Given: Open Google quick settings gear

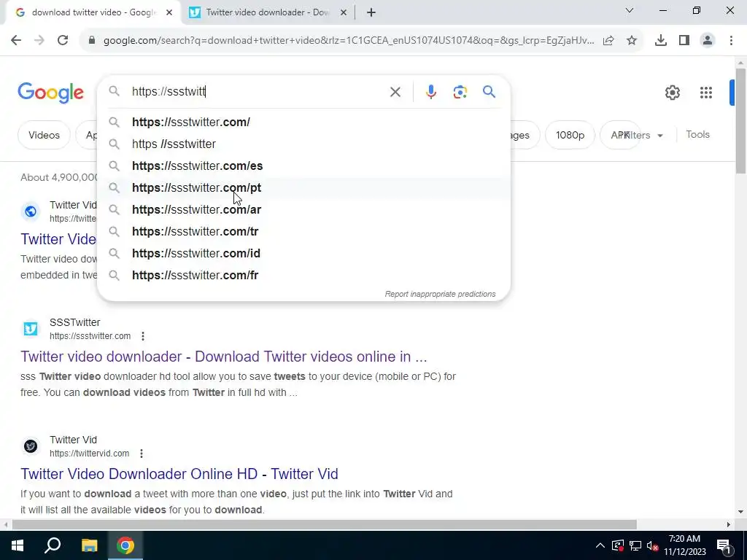Looking at the screenshot, I should coord(672,93).
